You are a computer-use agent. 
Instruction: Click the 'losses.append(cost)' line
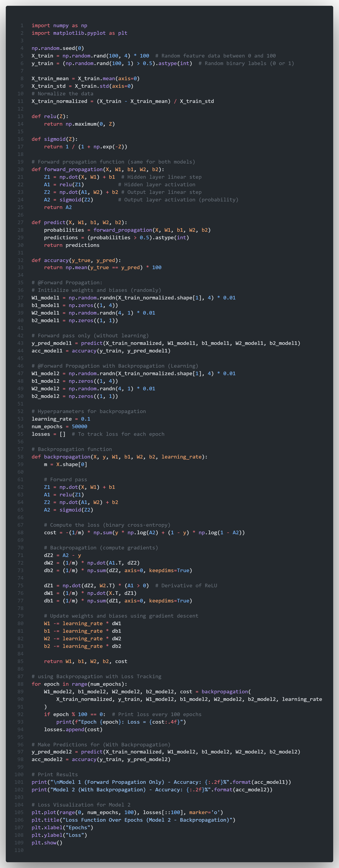[x=73, y=730]
